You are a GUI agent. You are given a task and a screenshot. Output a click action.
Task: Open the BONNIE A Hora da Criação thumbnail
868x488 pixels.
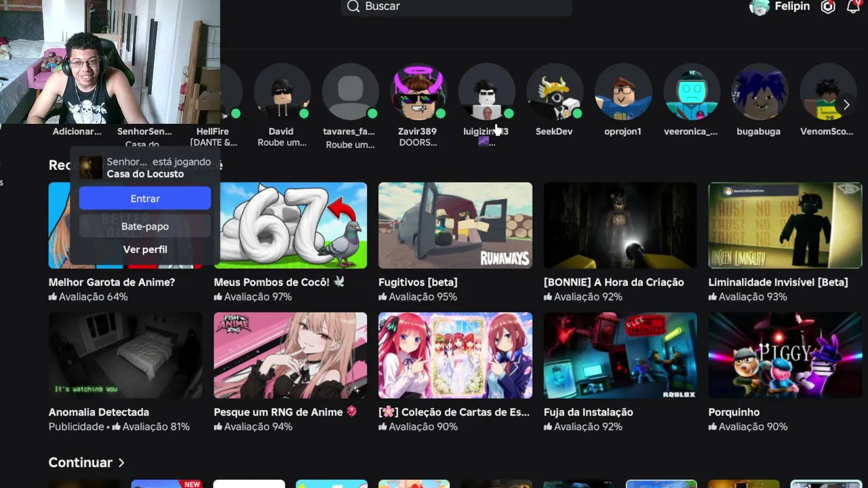click(620, 226)
